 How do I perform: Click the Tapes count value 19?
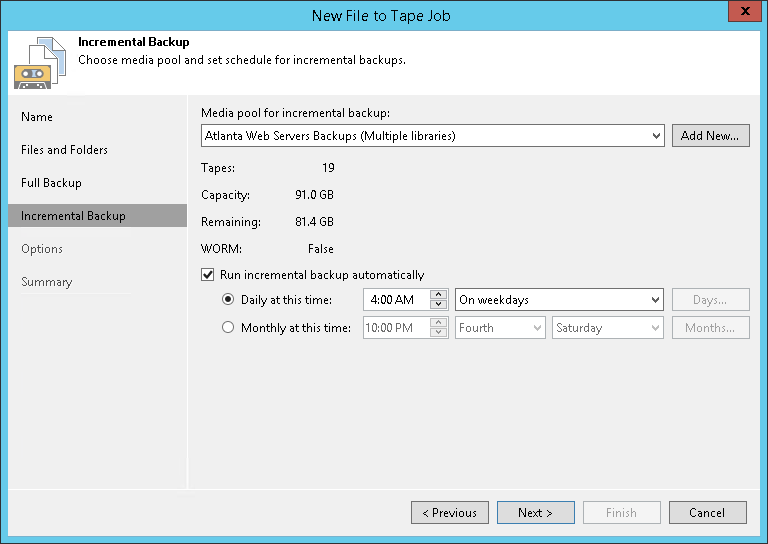328,168
